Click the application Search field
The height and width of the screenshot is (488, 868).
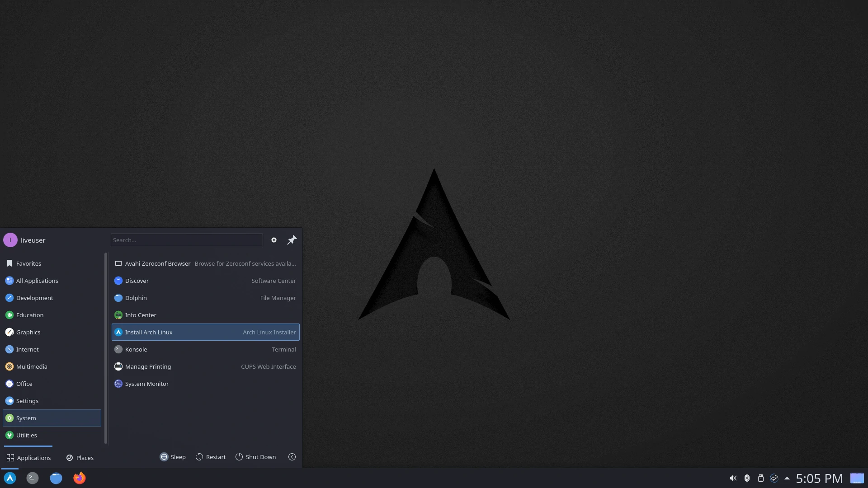coord(187,240)
